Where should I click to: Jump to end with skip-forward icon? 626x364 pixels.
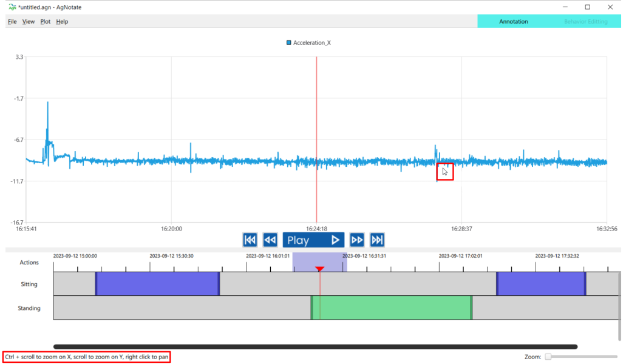point(377,240)
